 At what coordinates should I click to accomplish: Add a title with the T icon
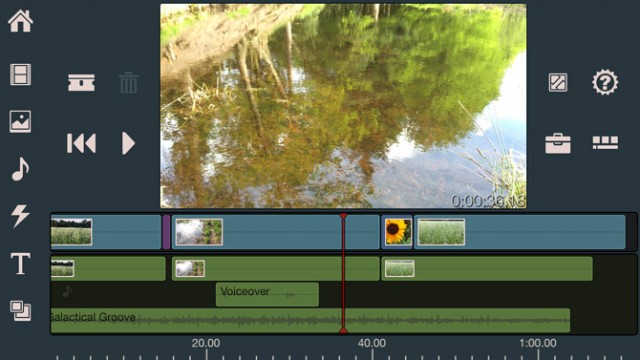tap(20, 263)
